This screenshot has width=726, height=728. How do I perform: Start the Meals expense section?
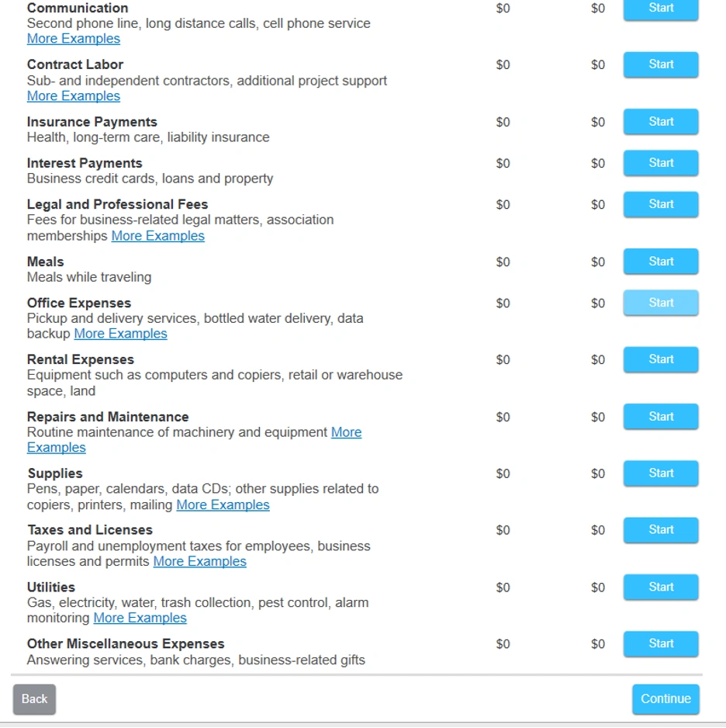click(x=661, y=262)
